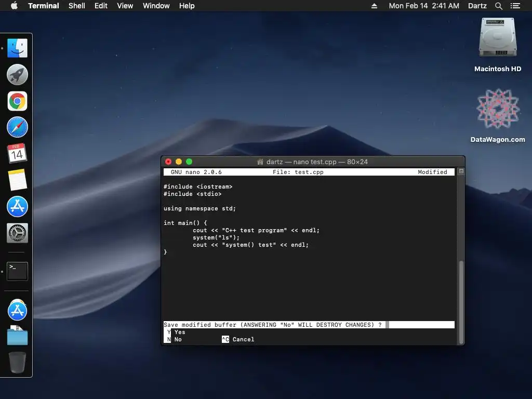Click the Save modified buffer prompt line
The height and width of the screenshot is (399, 532).
(309, 325)
